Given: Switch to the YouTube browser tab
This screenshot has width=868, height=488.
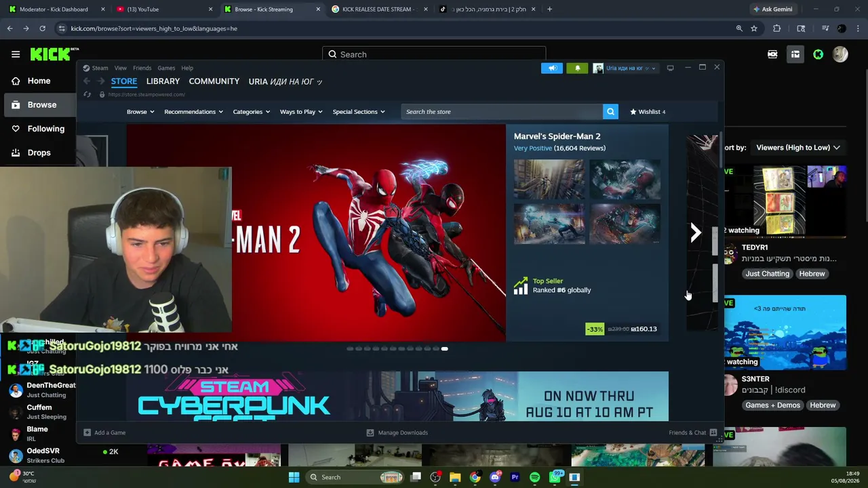Looking at the screenshot, I should [x=163, y=9].
